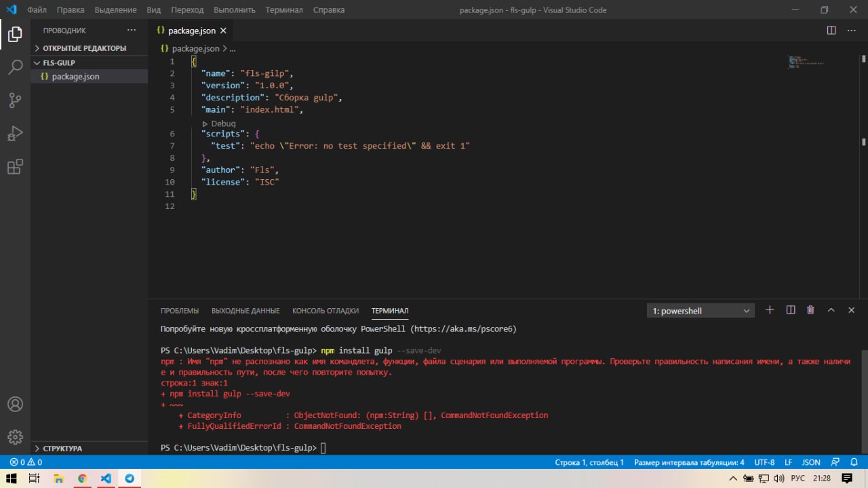The height and width of the screenshot is (488, 868).
Task: Change the LF end-of-line sequence
Action: [789, 462]
